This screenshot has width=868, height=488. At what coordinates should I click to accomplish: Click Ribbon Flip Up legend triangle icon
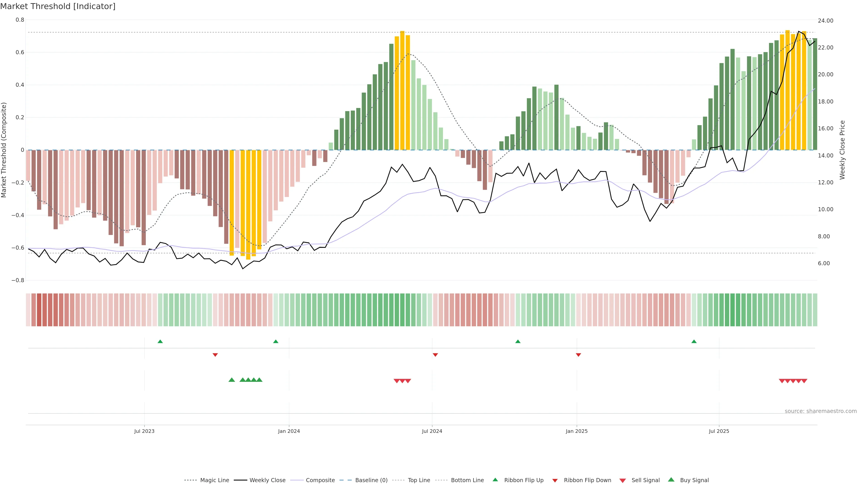[x=495, y=480]
